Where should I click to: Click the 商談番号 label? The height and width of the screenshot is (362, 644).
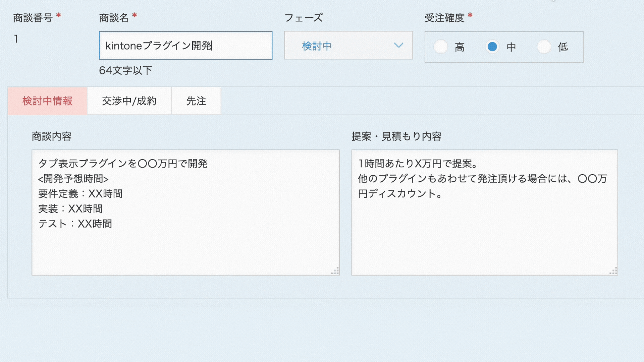pyautogui.click(x=33, y=18)
